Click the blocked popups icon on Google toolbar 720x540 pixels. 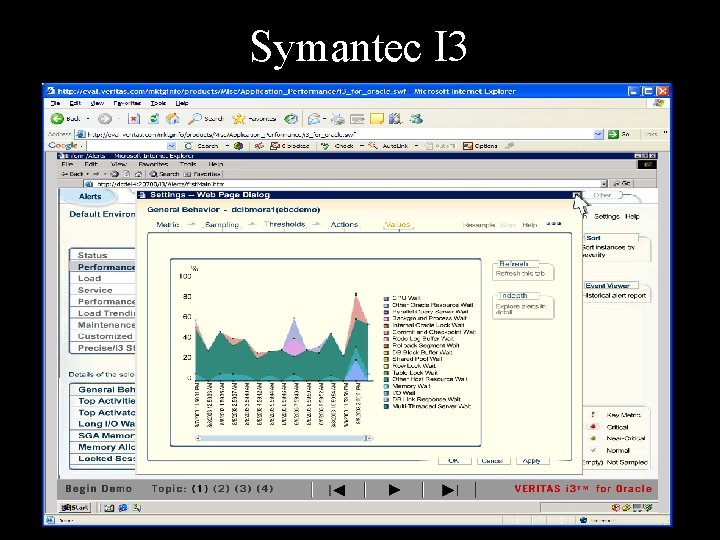(274, 146)
